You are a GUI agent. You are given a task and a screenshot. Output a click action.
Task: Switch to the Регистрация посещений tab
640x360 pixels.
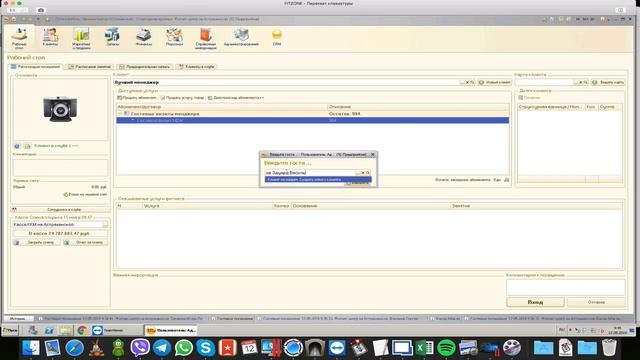(36, 67)
